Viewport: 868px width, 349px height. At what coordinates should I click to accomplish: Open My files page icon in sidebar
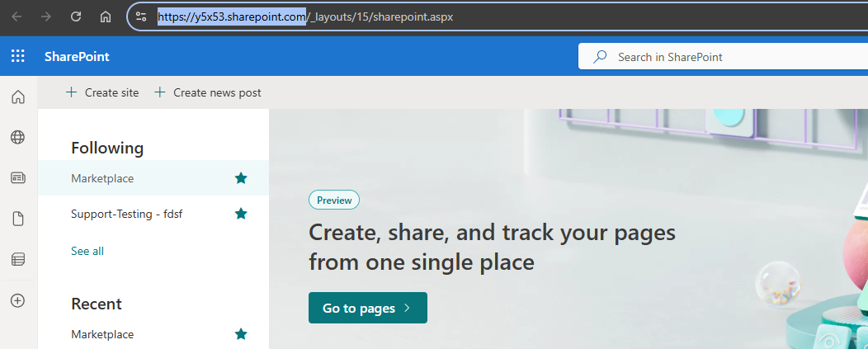17,219
